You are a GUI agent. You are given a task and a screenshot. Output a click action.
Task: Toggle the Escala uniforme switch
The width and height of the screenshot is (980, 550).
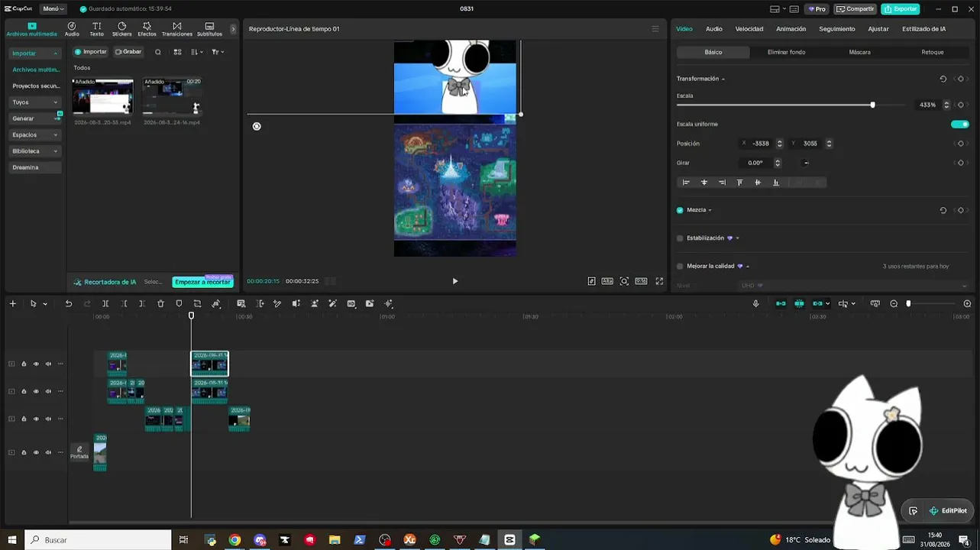point(960,124)
